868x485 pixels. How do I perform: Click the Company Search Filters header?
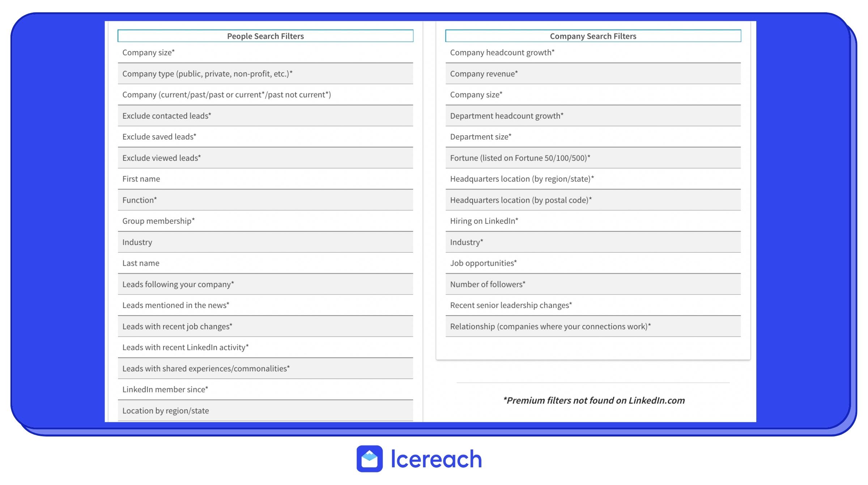[x=592, y=36]
